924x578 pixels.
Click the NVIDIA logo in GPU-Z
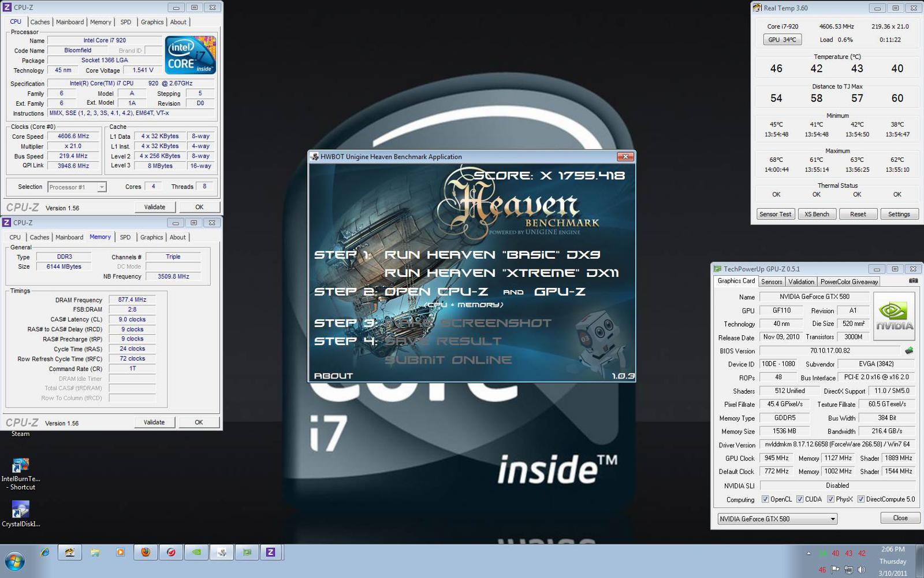(x=894, y=316)
